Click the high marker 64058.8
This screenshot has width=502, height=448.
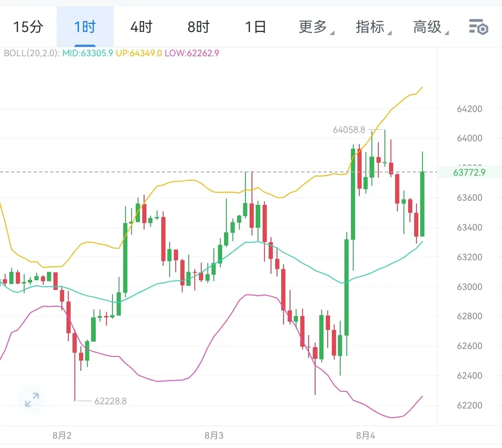pyautogui.click(x=349, y=130)
